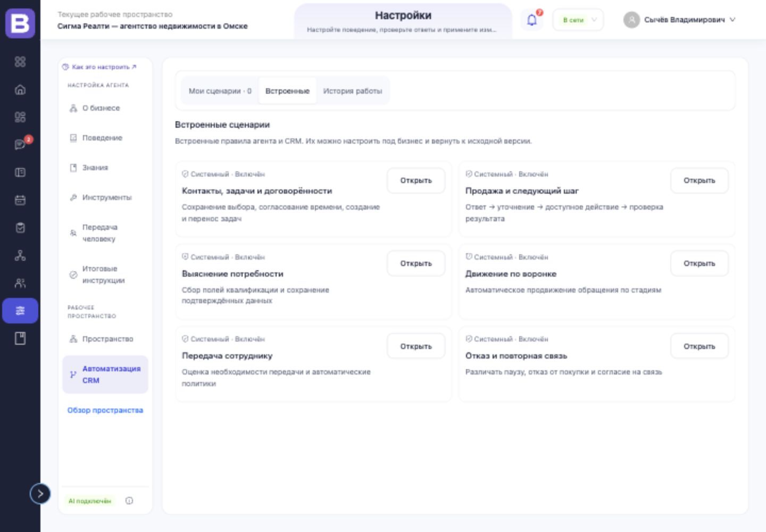
Task: Open the tasks clipboard icon in sidebar
Action: click(20, 228)
